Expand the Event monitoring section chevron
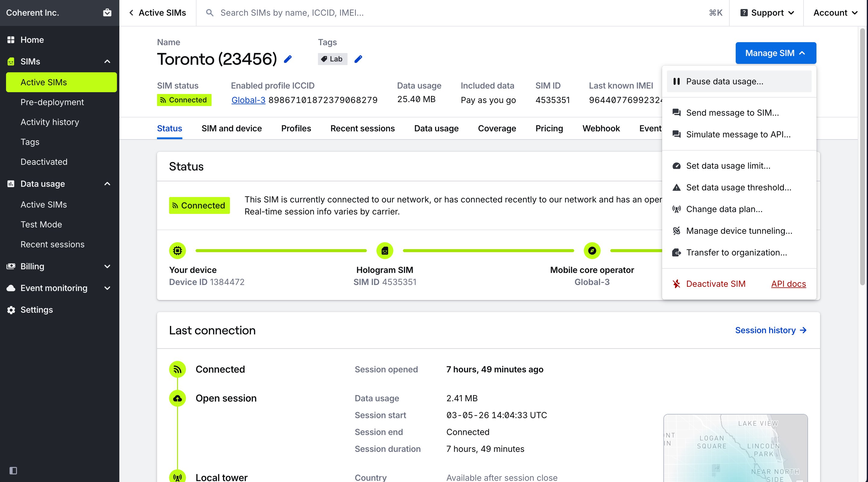This screenshot has height=482, width=868. click(107, 288)
